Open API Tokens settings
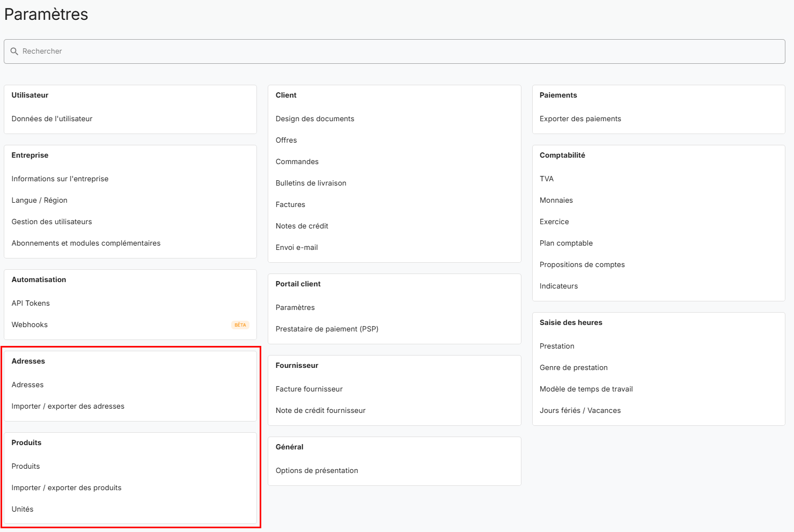Viewport: 794px width, 532px height. [31, 304]
